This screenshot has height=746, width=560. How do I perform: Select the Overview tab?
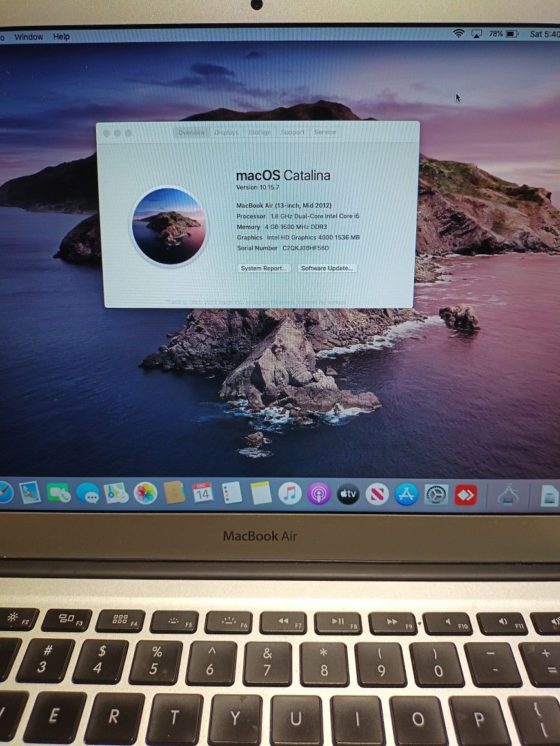(192, 132)
